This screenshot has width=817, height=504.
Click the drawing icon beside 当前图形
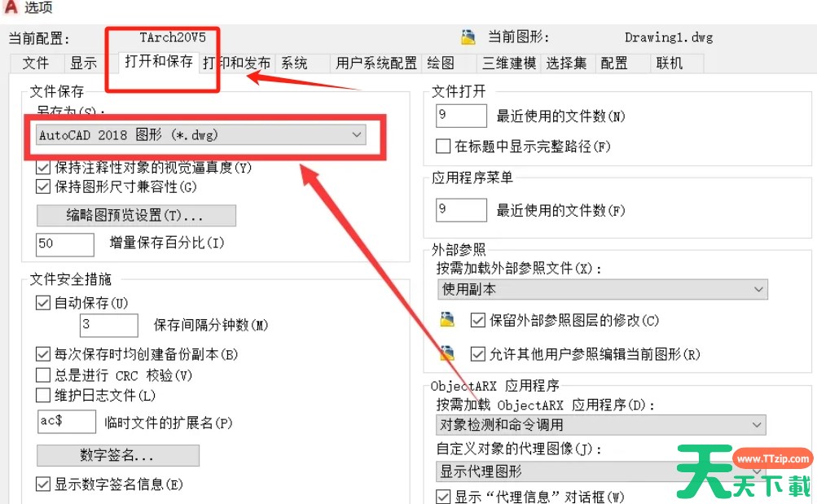[468, 37]
